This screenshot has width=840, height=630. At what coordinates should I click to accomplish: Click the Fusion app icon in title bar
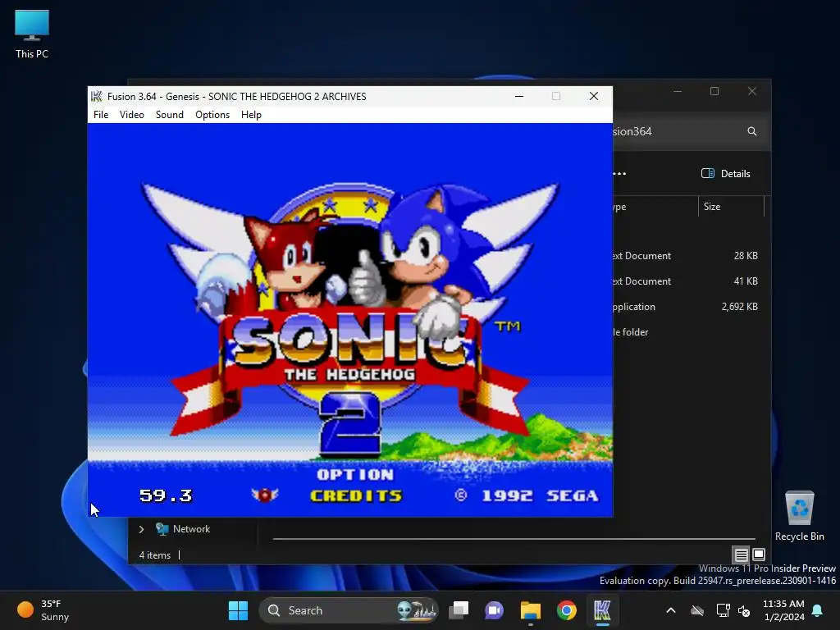click(x=97, y=97)
